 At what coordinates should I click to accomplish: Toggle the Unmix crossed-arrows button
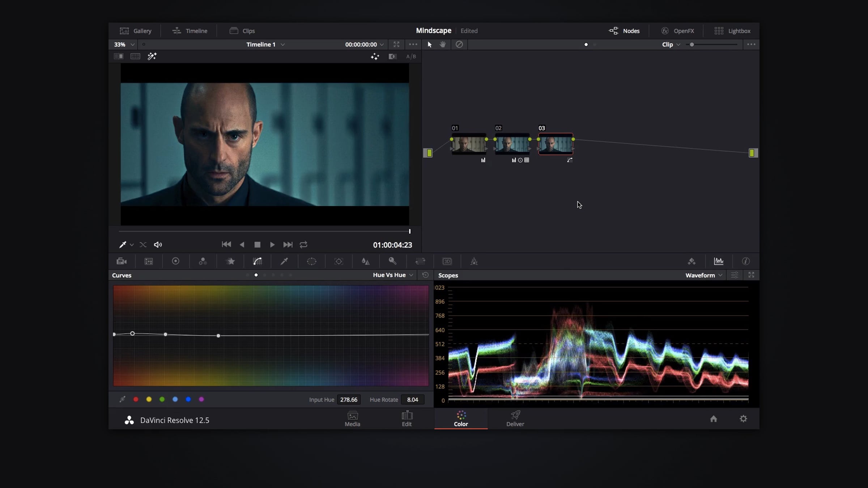point(143,245)
